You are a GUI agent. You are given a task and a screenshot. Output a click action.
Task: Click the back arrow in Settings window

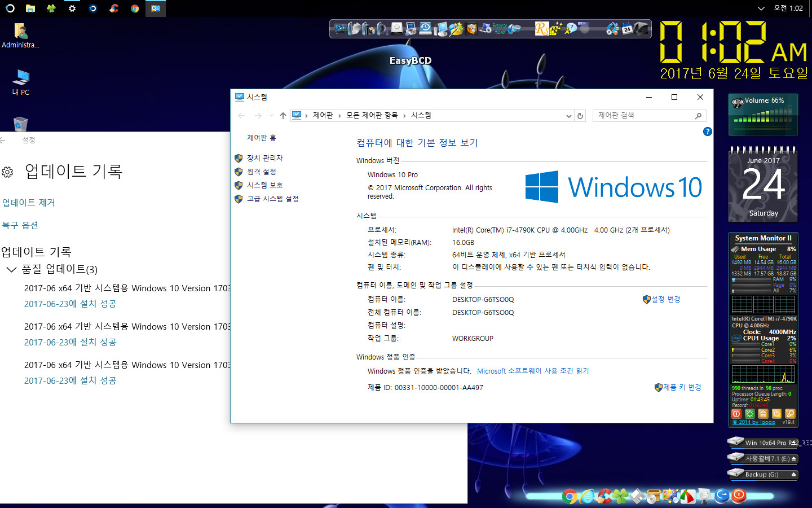click(3, 140)
